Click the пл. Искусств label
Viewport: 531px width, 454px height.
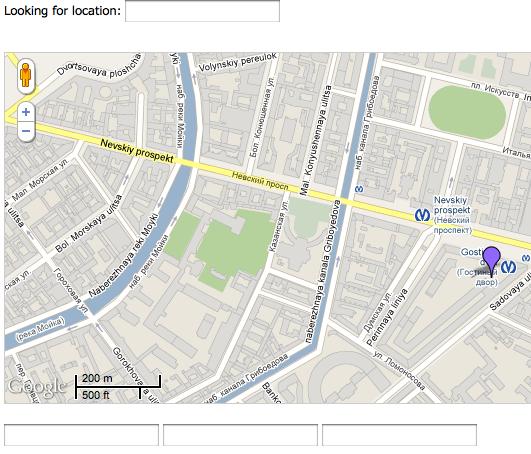[496, 91]
